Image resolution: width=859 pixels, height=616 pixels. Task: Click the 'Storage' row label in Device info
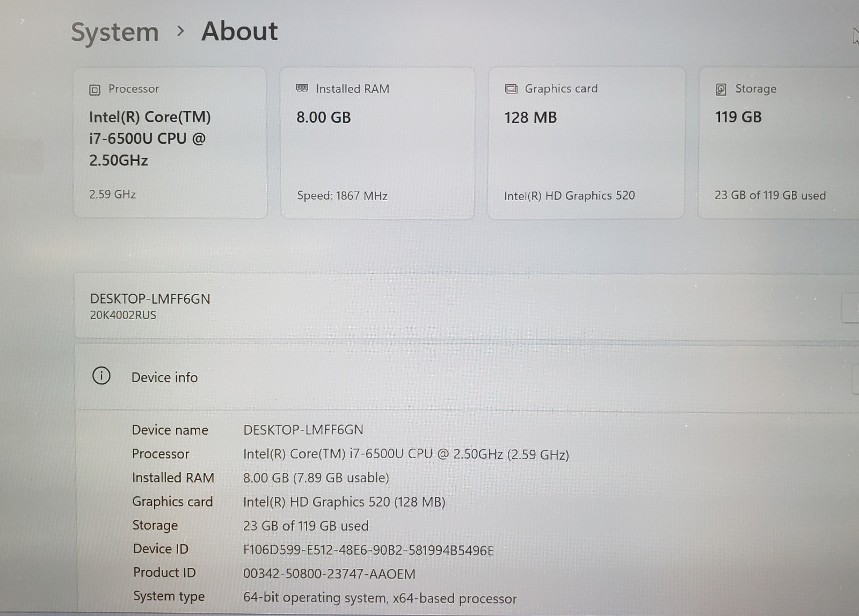[155, 525]
